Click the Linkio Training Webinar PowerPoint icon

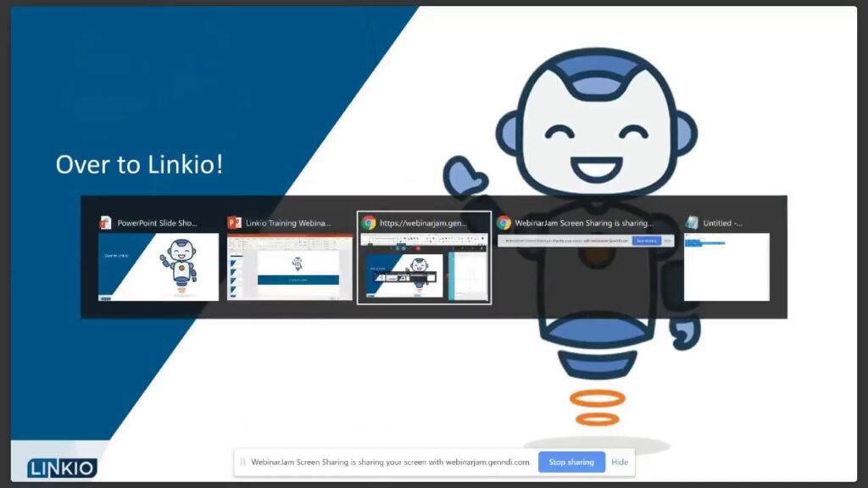(234, 223)
